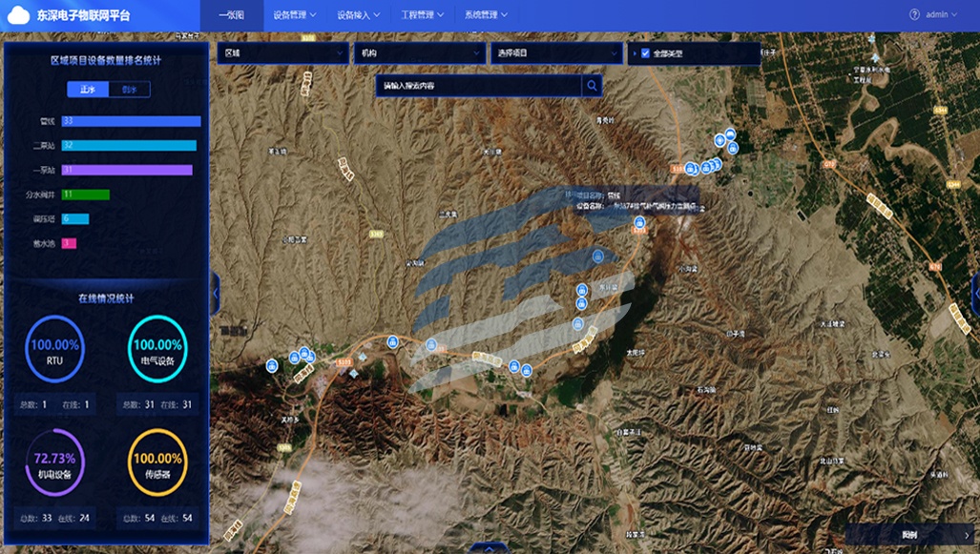Expand the 图例 legend button

point(911,535)
